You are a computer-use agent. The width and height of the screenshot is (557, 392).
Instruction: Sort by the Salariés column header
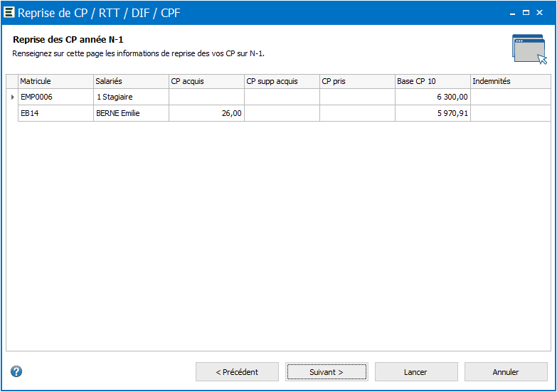click(x=131, y=81)
